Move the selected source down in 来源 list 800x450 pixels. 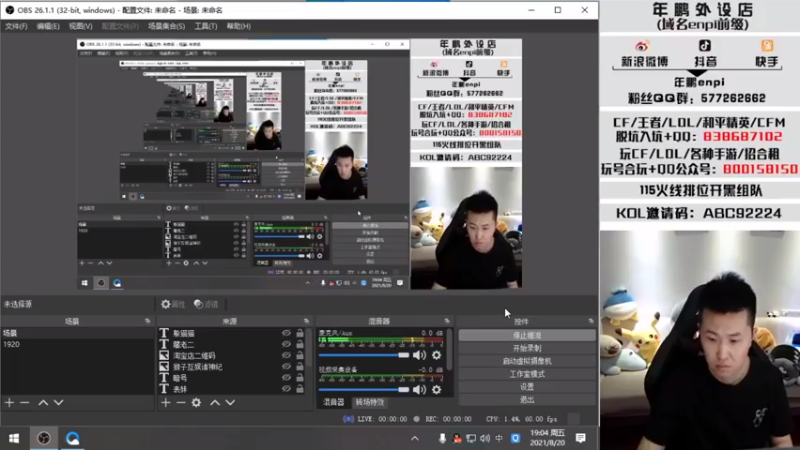(x=230, y=403)
